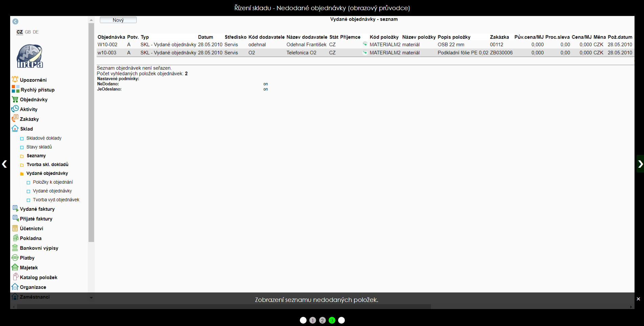This screenshot has width=644, height=326.
Task: Click the Upozornění bell icon
Action: point(15,80)
